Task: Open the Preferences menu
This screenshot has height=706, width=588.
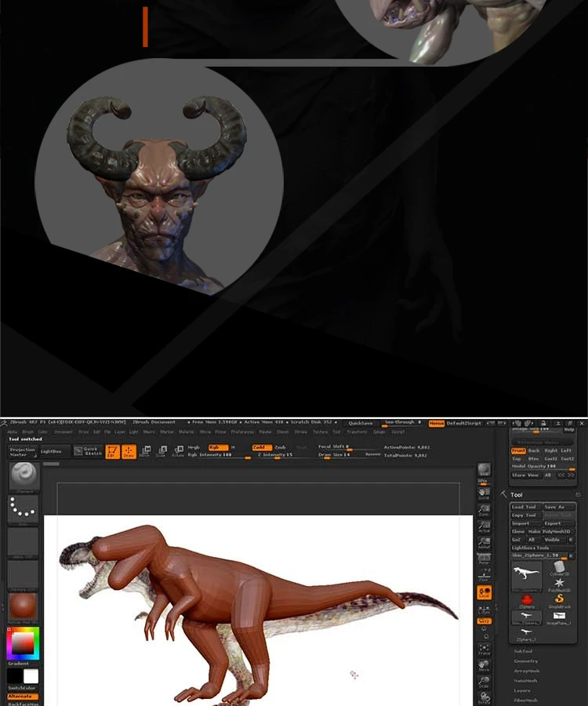Action: (242, 431)
